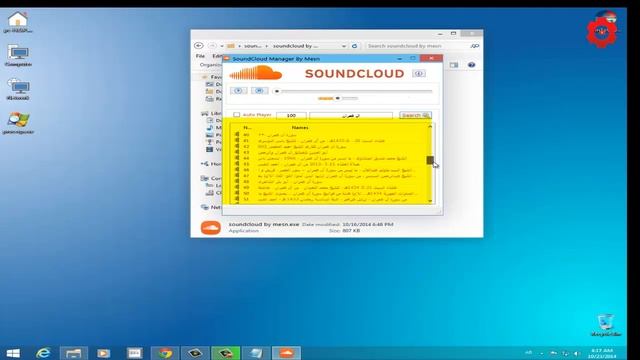Viewport: 640px width, 360px height.
Task: Enable the Auto Player checkbox
Action: (236, 115)
